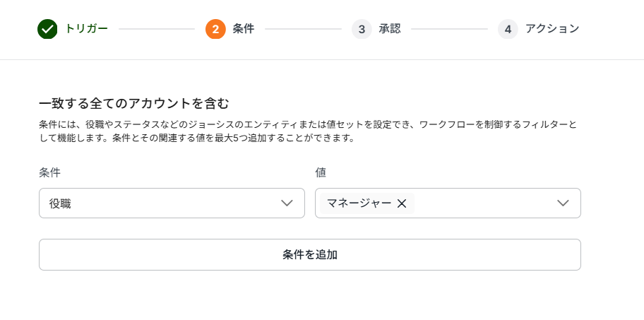Remove the マネージャー tag with X icon
The height and width of the screenshot is (320, 644).
pyautogui.click(x=402, y=203)
